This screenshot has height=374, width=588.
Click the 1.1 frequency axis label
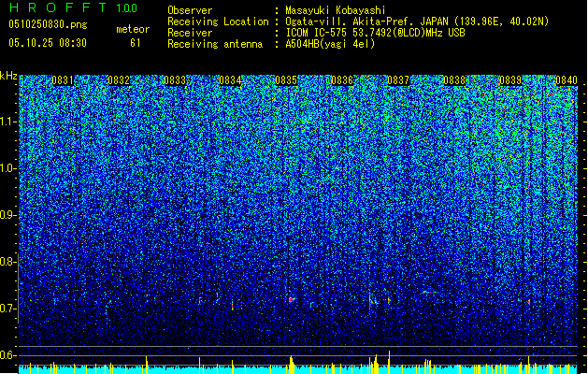pyautogui.click(x=7, y=122)
